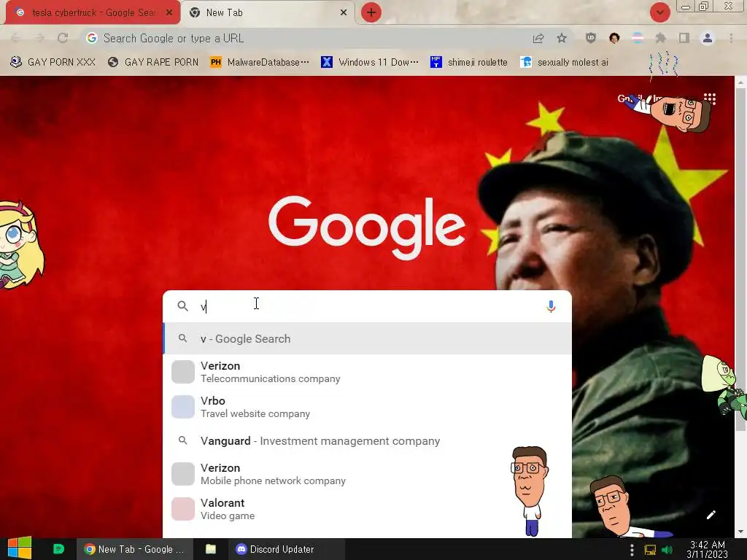Click the Valorant suggestion thumbnail

click(183, 509)
